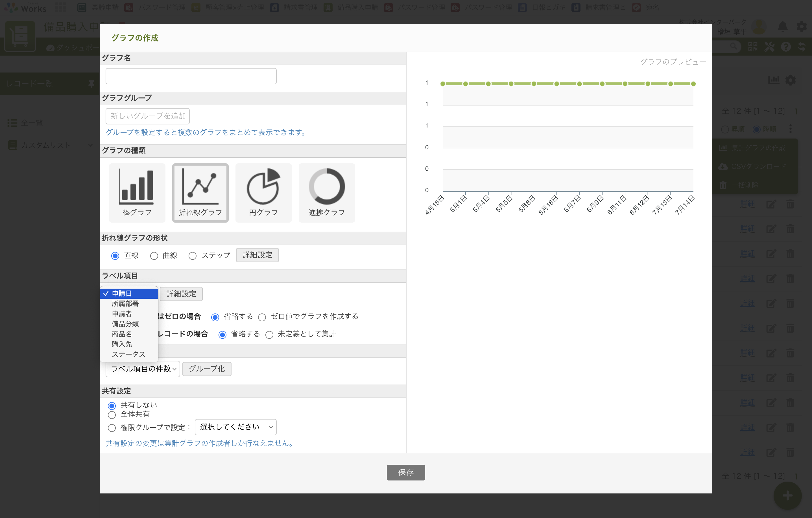Screen dimensions: 812x518
Task: Choose 商品名 in label dropdown list
Action: point(129,334)
